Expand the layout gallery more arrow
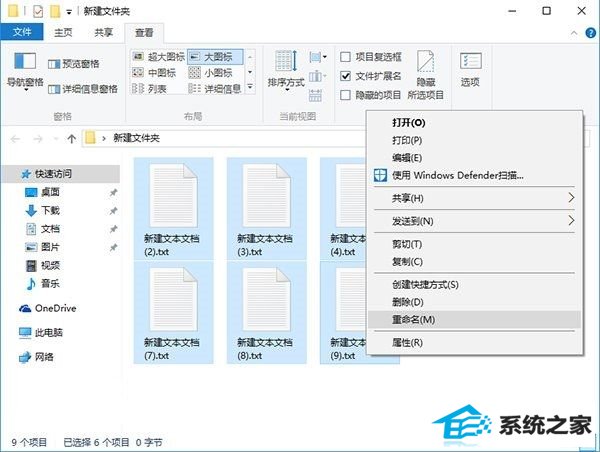 point(250,88)
